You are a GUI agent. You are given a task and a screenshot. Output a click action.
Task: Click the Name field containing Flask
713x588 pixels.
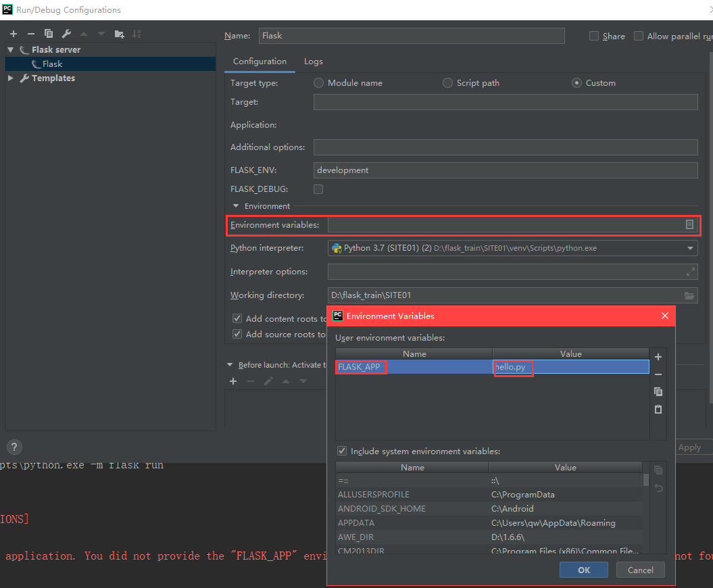(x=412, y=35)
